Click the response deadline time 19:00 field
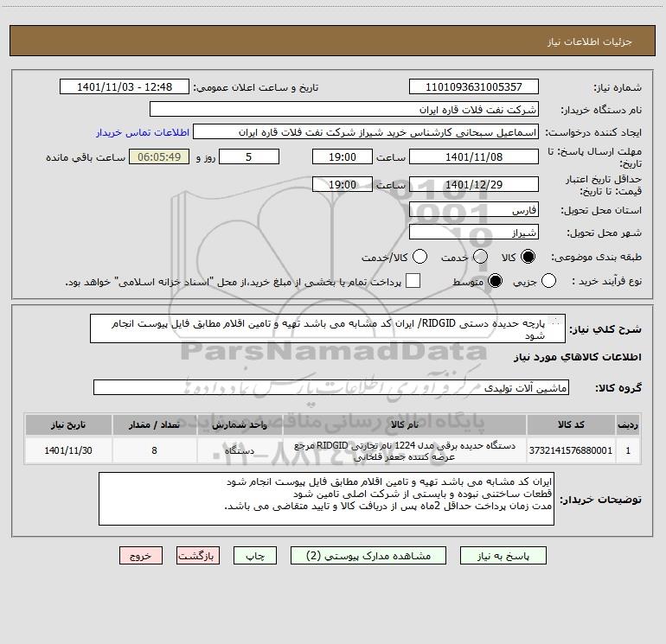The width and height of the screenshot is (666, 644). coord(343,156)
